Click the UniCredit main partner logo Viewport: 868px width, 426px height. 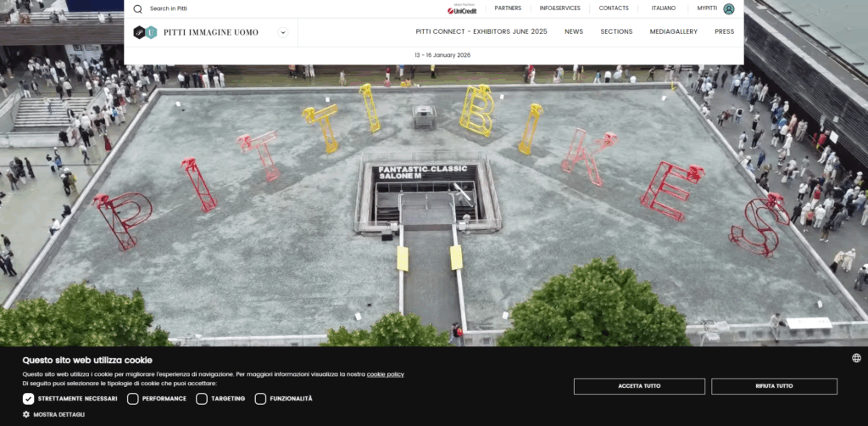coord(462,9)
